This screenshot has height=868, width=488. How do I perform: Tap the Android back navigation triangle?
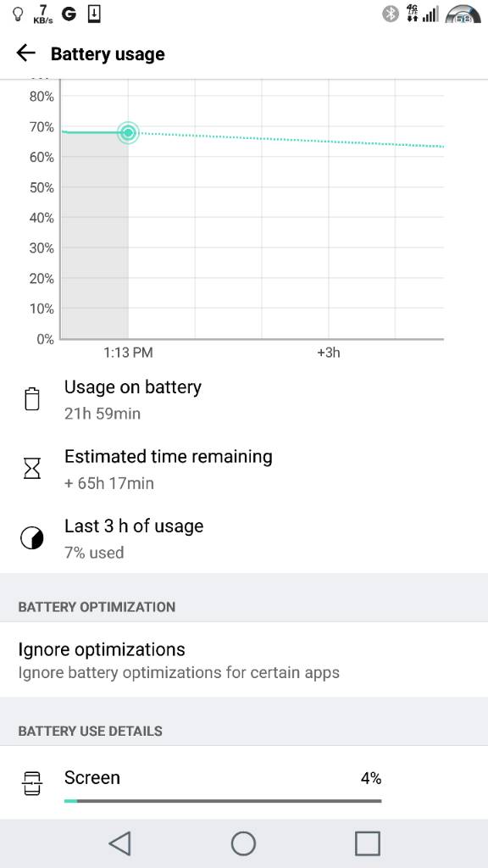(x=120, y=843)
